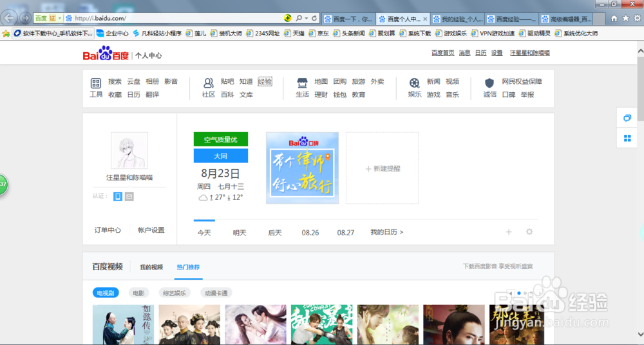Image resolution: width=644 pixels, height=345 pixels.
Task: Click the browser forward arrow button
Action: click(x=25, y=18)
